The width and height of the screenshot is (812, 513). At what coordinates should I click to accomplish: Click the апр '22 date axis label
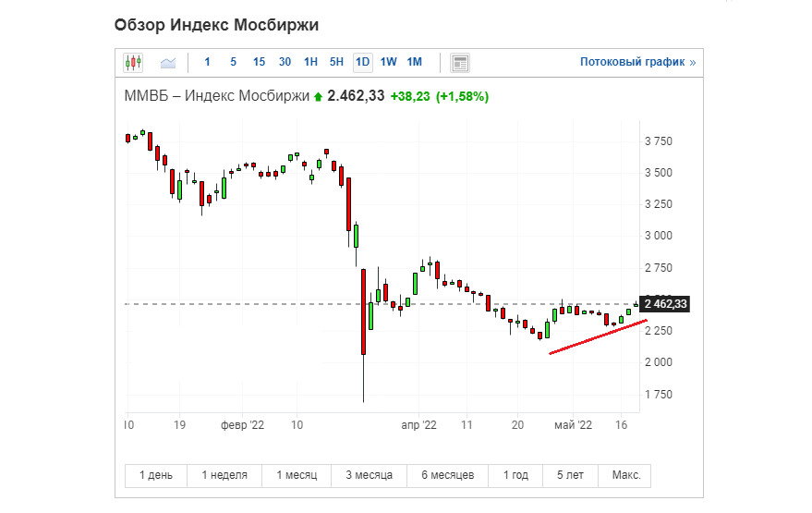[x=419, y=425]
